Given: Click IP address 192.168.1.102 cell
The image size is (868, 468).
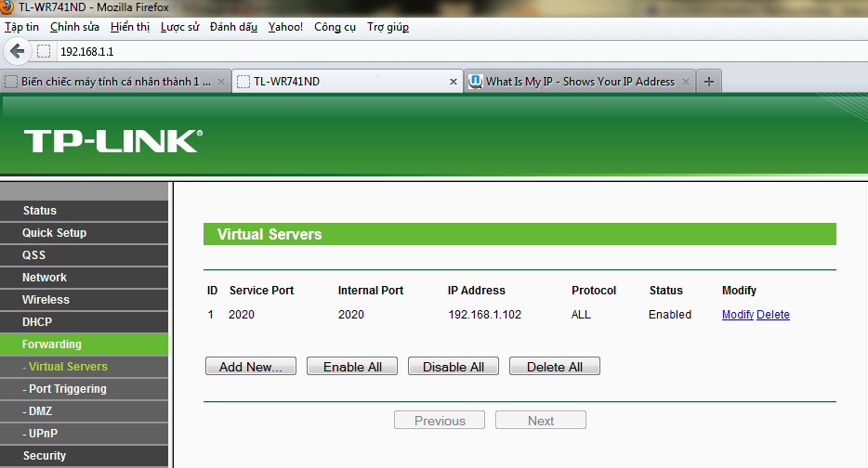Looking at the screenshot, I should pos(485,315).
